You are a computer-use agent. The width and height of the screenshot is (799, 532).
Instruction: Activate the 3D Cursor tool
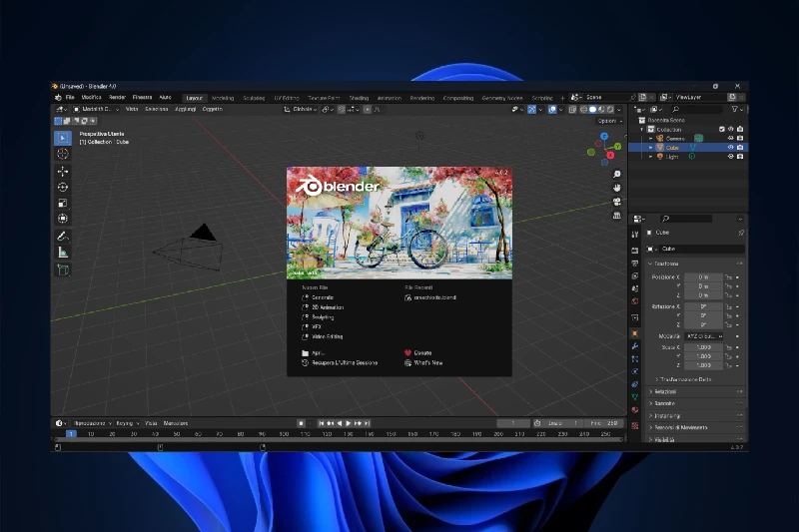62,154
